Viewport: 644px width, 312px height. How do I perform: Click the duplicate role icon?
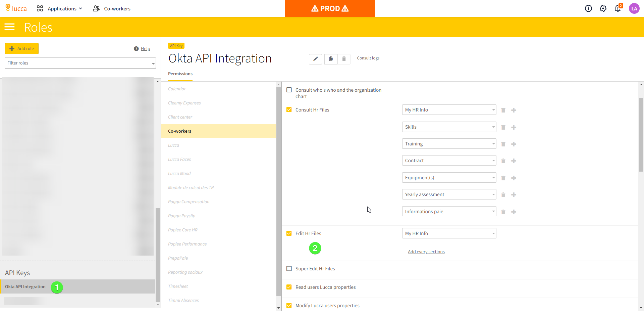[x=331, y=59]
